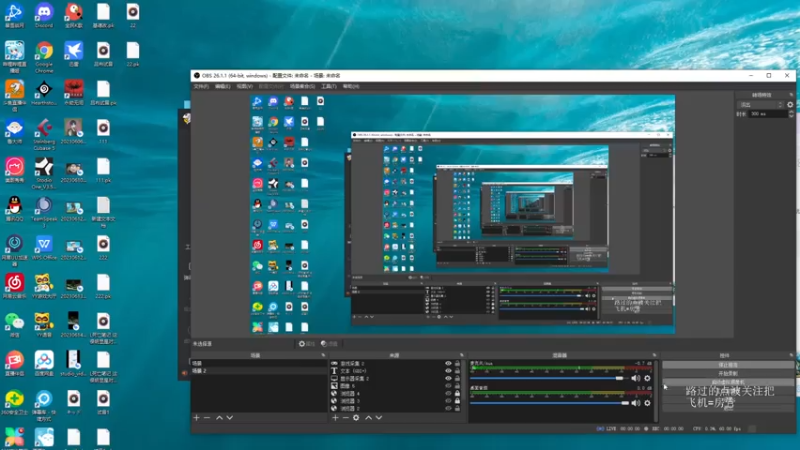Viewport: 800px width, 450px height.
Task: Float the Scene Transitions dock using its header icon
Action: click(791, 95)
